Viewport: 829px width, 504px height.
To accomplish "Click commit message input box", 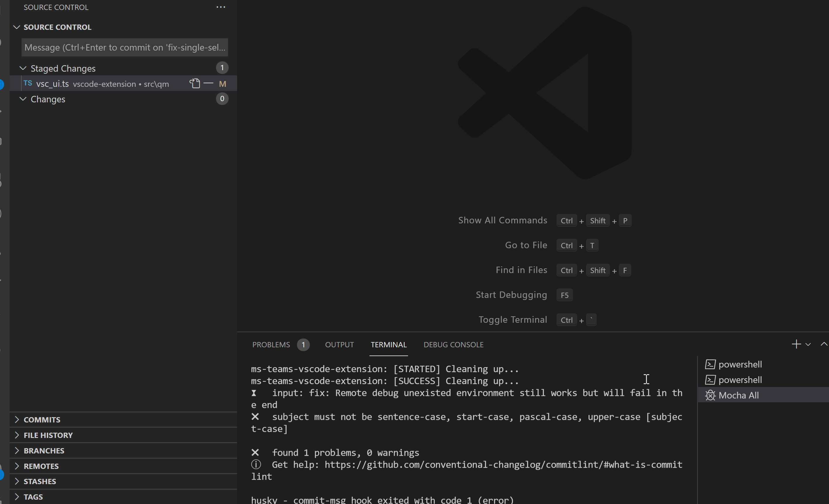I will (x=125, y=47).
